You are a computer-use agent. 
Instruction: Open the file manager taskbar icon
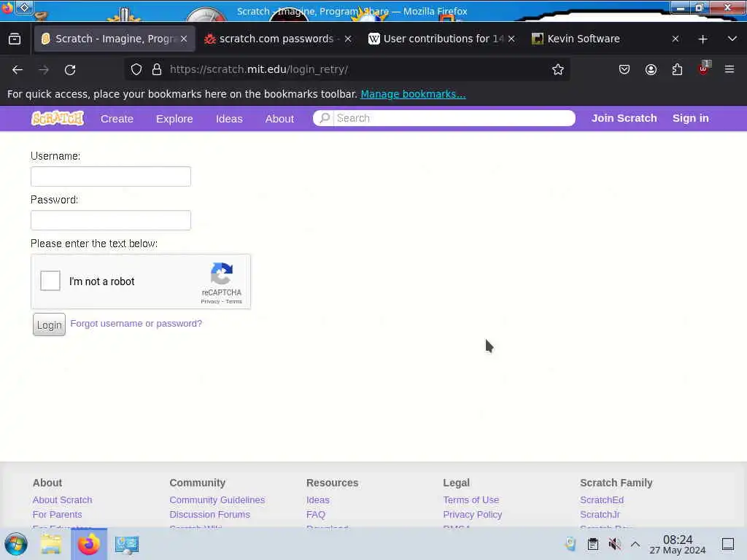click(51, 544)
